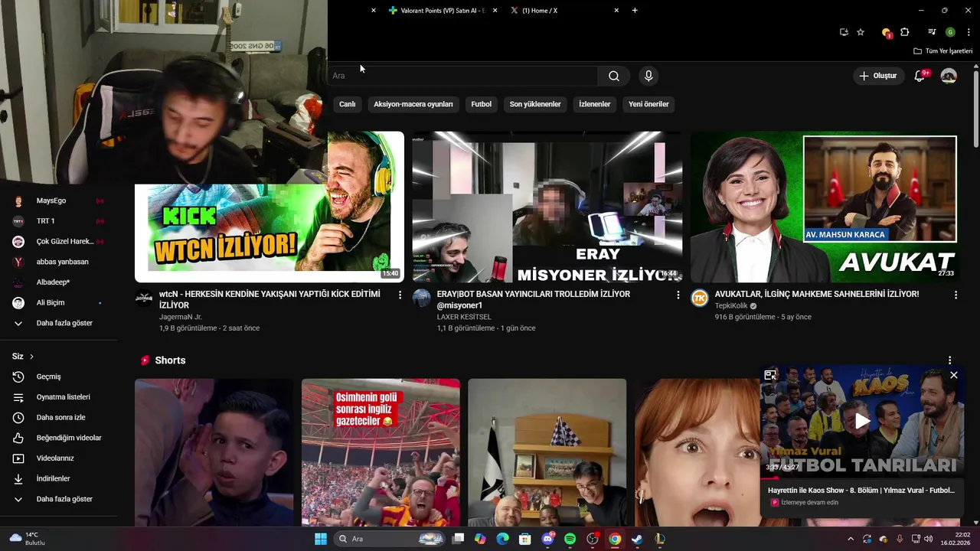This screenshot has height=551, width=980.
Task: Select the Yeni öneriler chip
Action: click(648, 104)
